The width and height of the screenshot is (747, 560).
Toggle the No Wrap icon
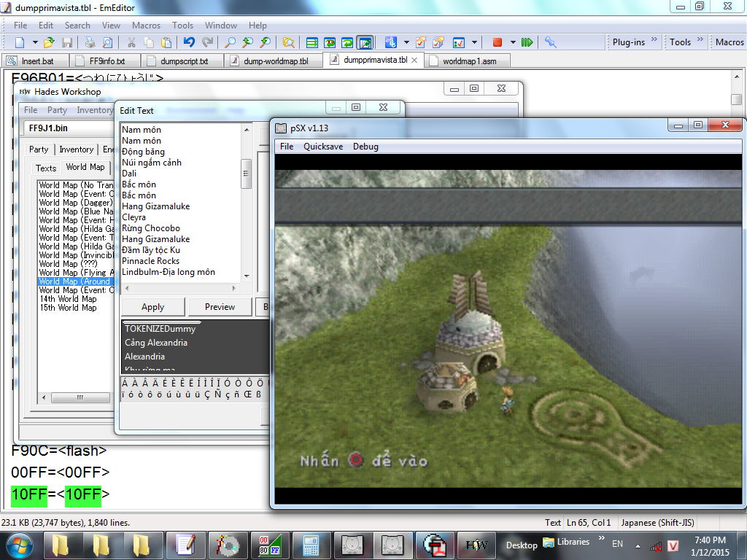click(x=312, y=42)
